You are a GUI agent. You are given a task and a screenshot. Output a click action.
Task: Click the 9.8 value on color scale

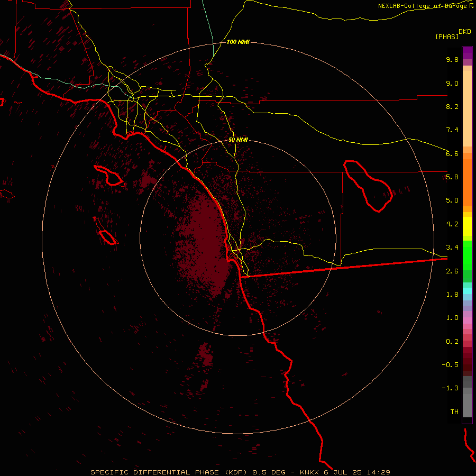click(x=452, y=59)
